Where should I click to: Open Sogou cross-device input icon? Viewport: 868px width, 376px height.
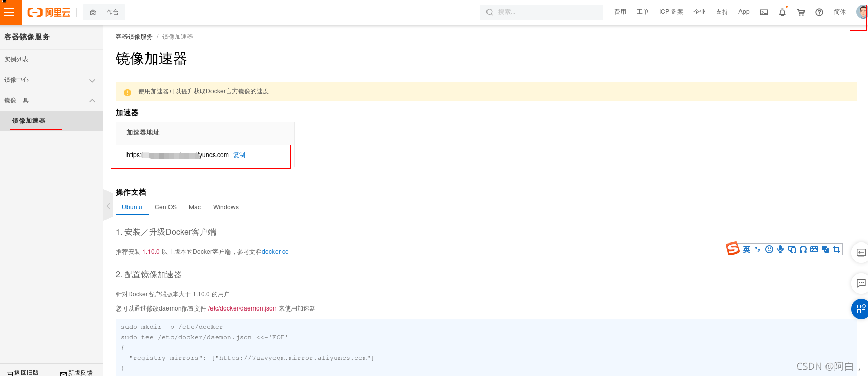[x=792, y=249]
